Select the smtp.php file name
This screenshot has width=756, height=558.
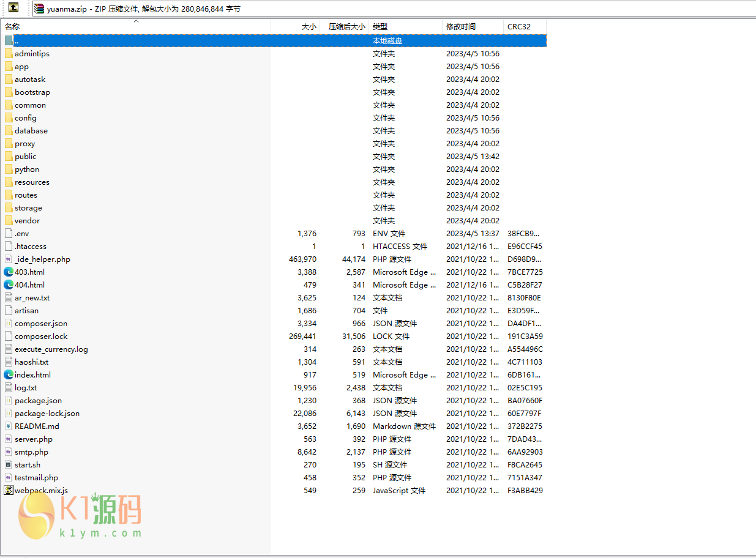pyautogui.click(x=32, y=452)
